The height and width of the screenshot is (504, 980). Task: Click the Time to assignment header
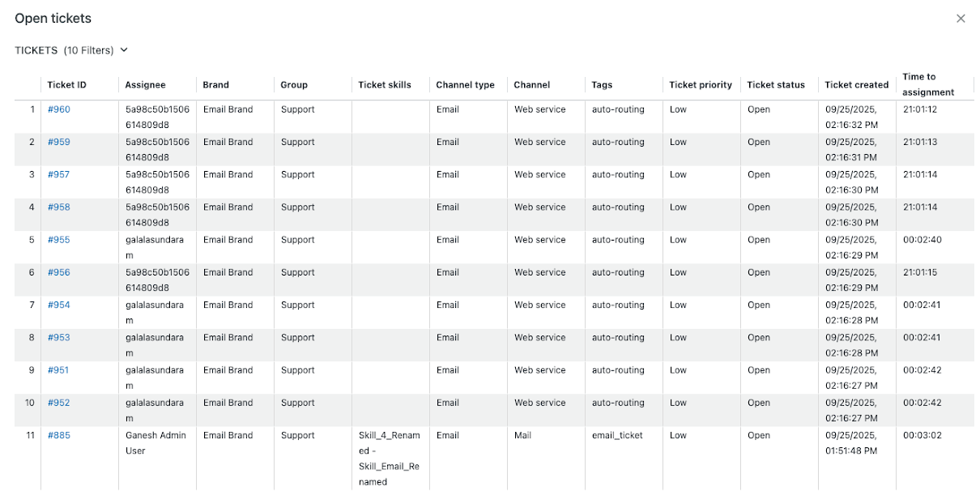click(928, 84)
